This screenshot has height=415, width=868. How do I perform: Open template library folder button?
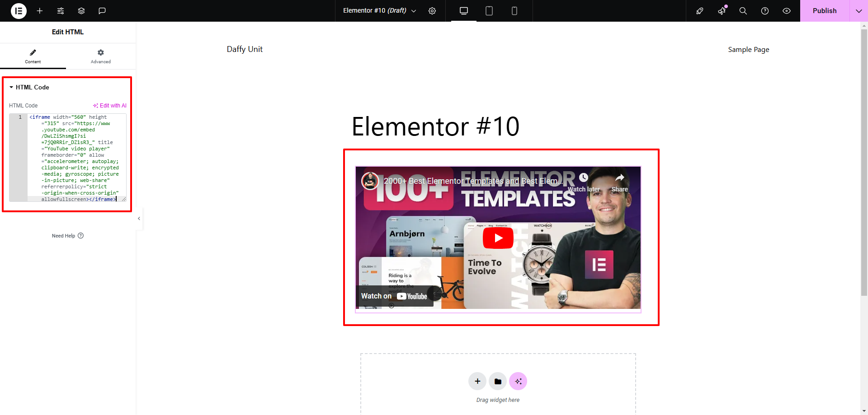pos(498,381)
